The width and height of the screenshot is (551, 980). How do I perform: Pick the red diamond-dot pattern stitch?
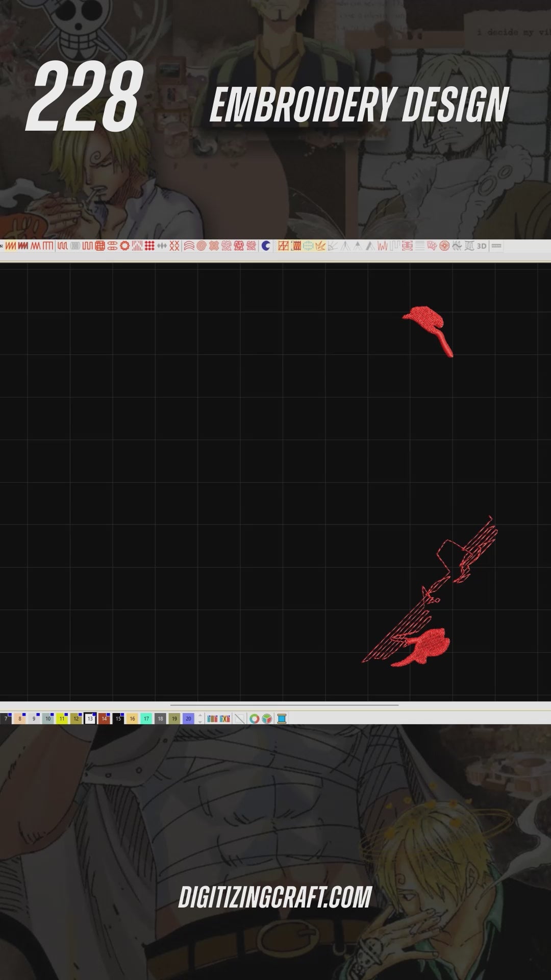point(149,246)
